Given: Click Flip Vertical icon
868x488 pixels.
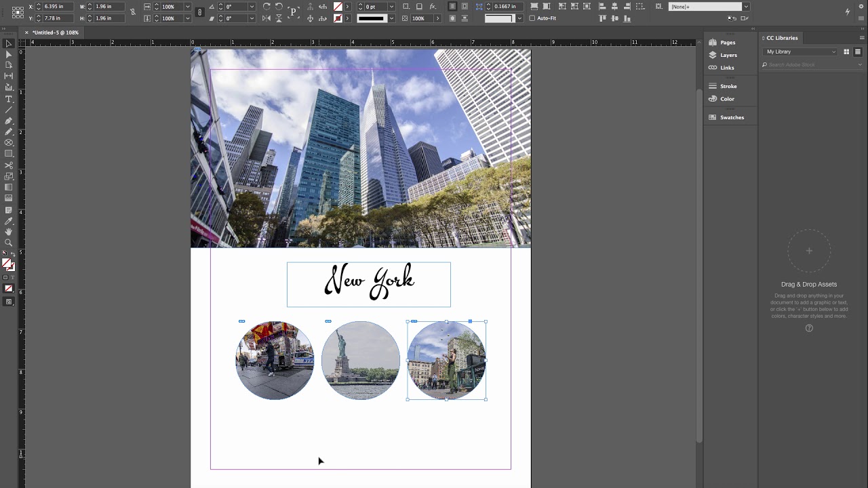Looking at the screenshot, I should [279, 18].
